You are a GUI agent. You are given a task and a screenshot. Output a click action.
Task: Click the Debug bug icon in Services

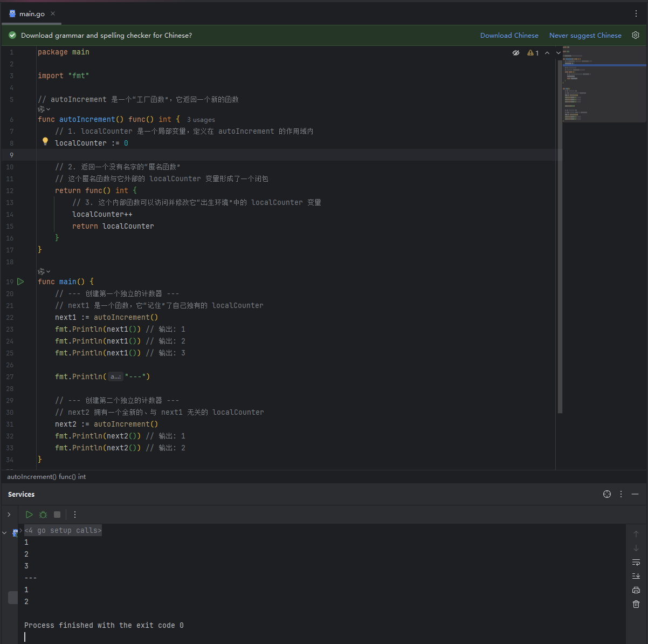point(43,515)
